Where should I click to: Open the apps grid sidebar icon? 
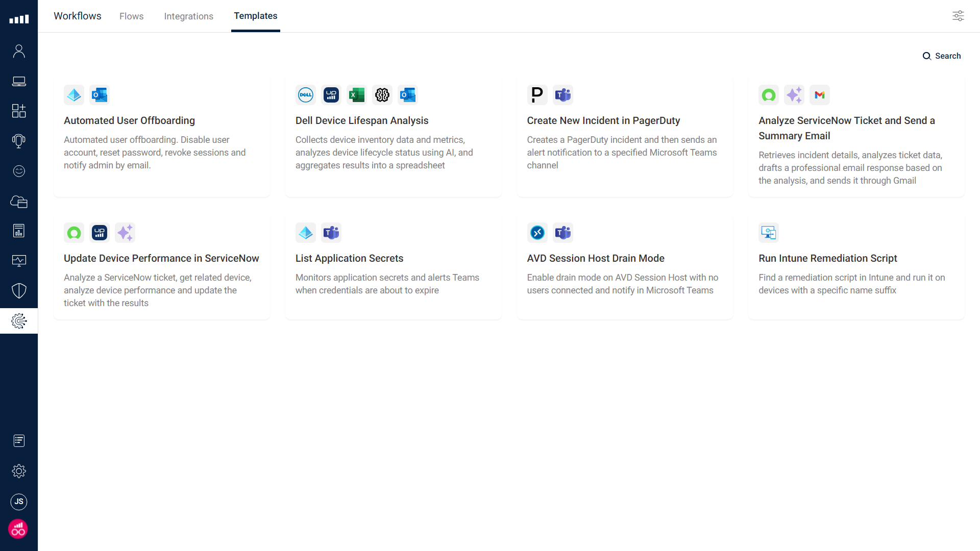click(19, 111)
